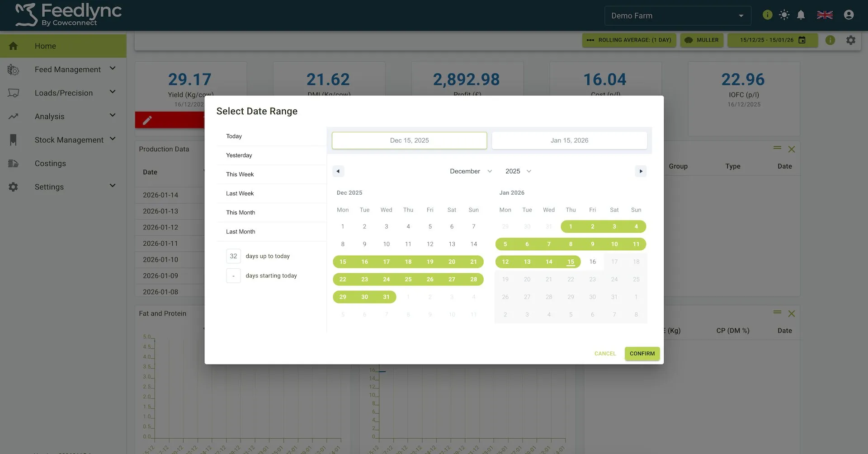Image resolution: width=868 pixels, height=454 pixels.
Task: Click the Settings gear icon in sidebar
Action: coord(14,187)
